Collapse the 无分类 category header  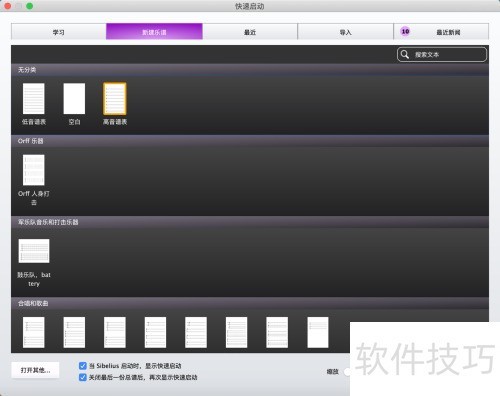point(250,70)
